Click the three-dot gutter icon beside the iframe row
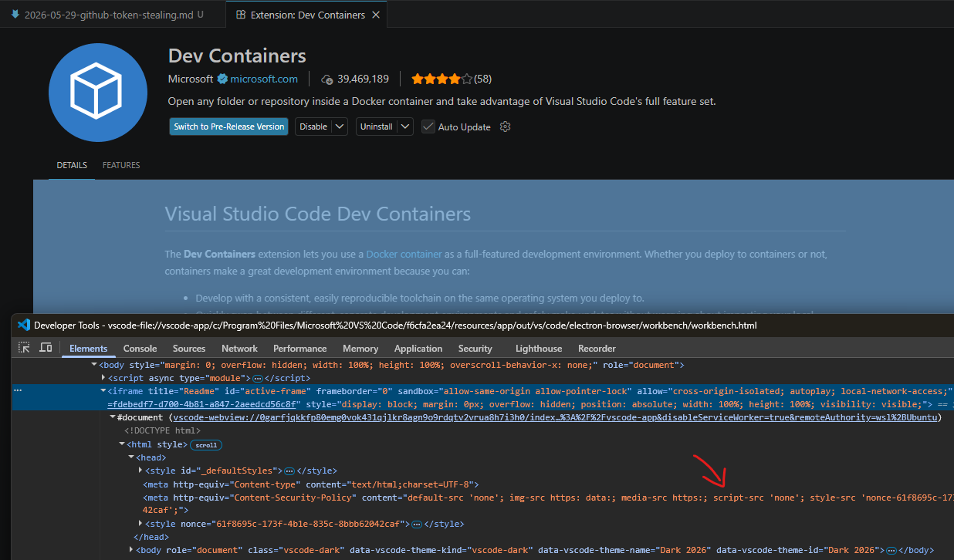The width and height of the screenshot is (954, 560). (18, 391)
